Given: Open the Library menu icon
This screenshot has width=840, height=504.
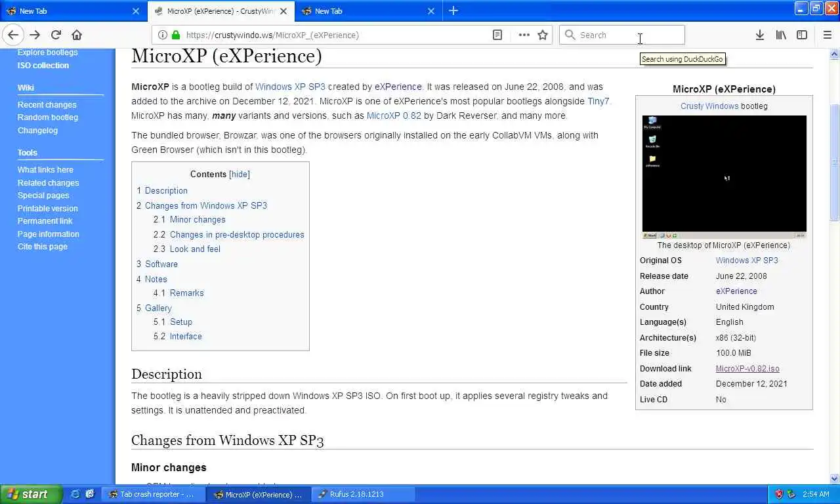Looking at the screenshot, I should coord(781,35).
